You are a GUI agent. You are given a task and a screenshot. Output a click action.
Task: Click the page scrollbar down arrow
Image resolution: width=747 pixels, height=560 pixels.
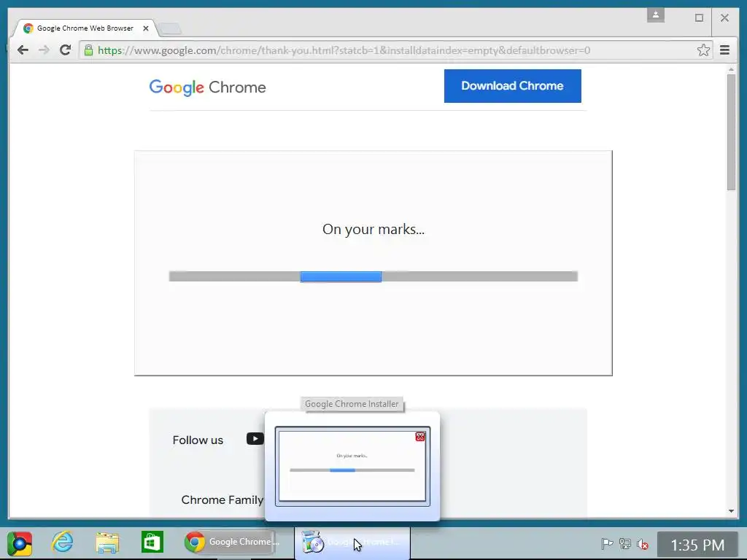click(x=731, y=511)
